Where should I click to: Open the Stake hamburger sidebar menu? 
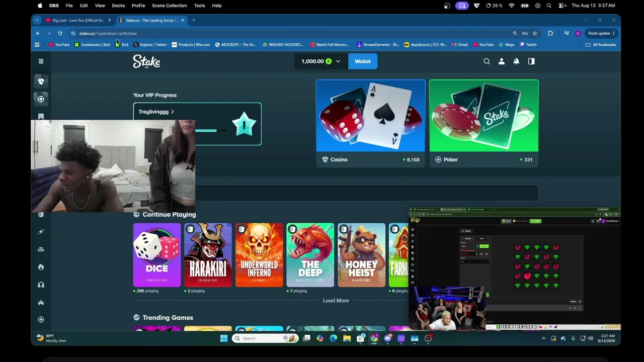click(41, 61)
